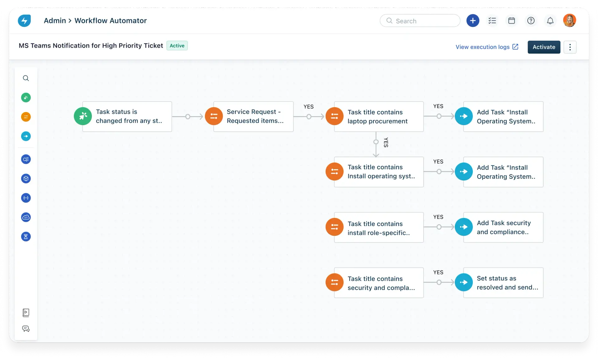Click the View execution logs link

click(x=483, y=47)
